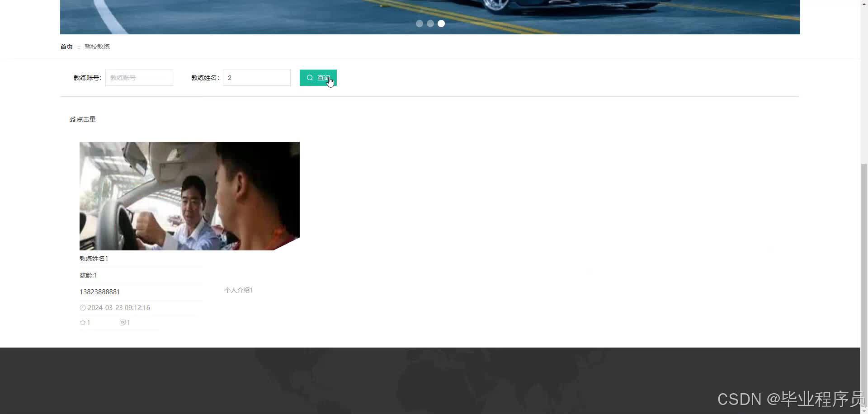Click the phone number 13823888881
Viewport: 868px width, 414px height.
[100, 292]
